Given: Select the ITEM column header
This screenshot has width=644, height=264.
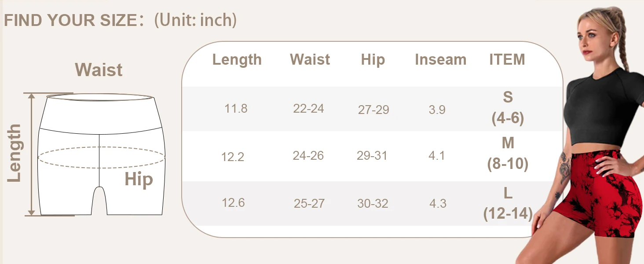Looking at the screenshot, I should pyautogui.click(x=507, y=60).
